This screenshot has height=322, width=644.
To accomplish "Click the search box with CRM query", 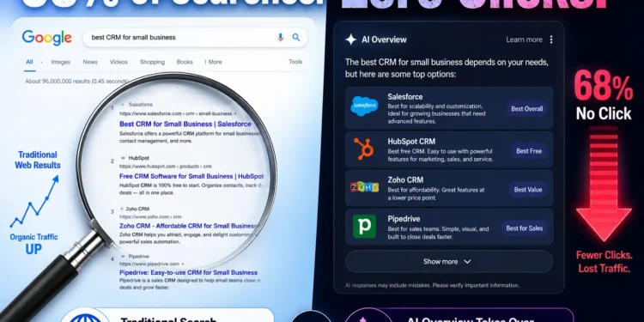I will point(196,38).
